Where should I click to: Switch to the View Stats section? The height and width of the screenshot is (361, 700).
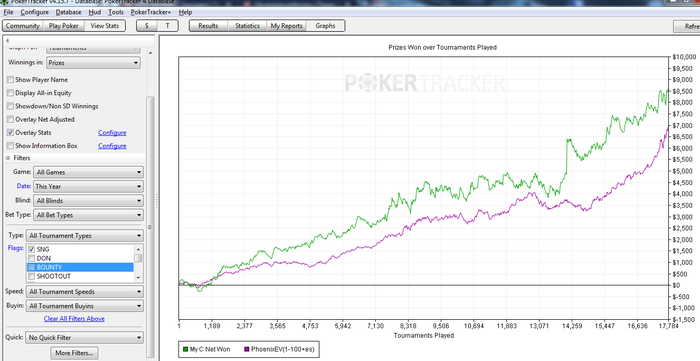(105, 26)
